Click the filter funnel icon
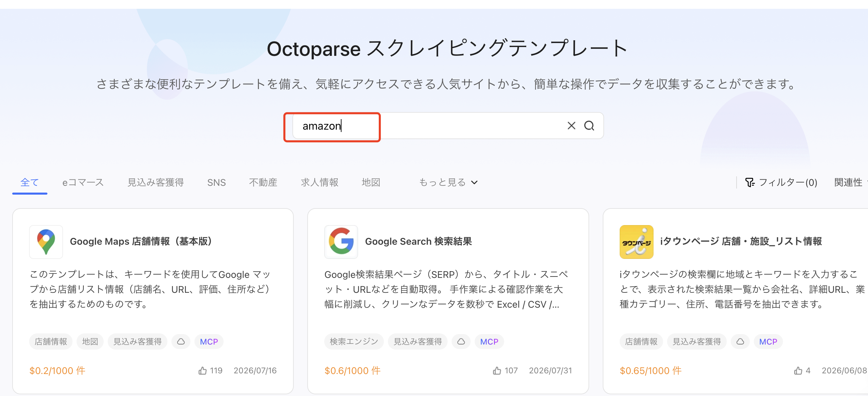This screenshot has width=868, height=396. pyautogui.click(x=750, y=182)
